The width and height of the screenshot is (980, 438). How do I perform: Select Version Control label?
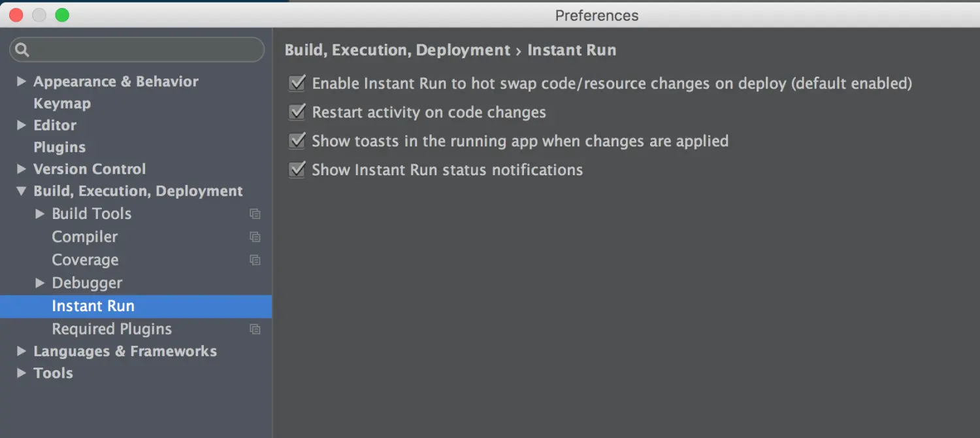pyautogui.click(x=90, y=169)
